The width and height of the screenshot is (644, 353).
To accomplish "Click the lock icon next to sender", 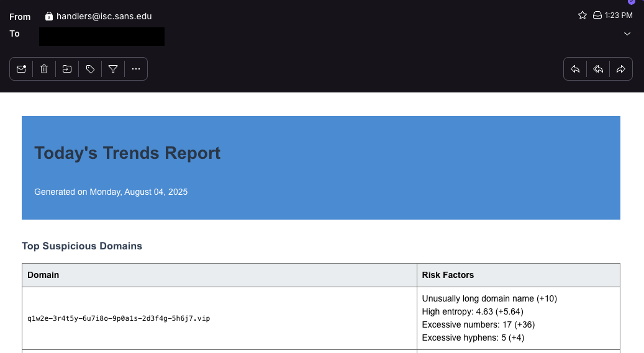I will tap(49, 17).
